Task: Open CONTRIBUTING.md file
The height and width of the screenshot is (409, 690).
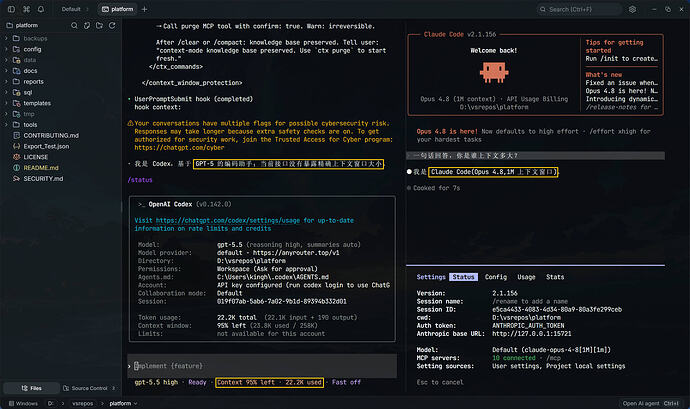Action: click(x=51, y=135)
